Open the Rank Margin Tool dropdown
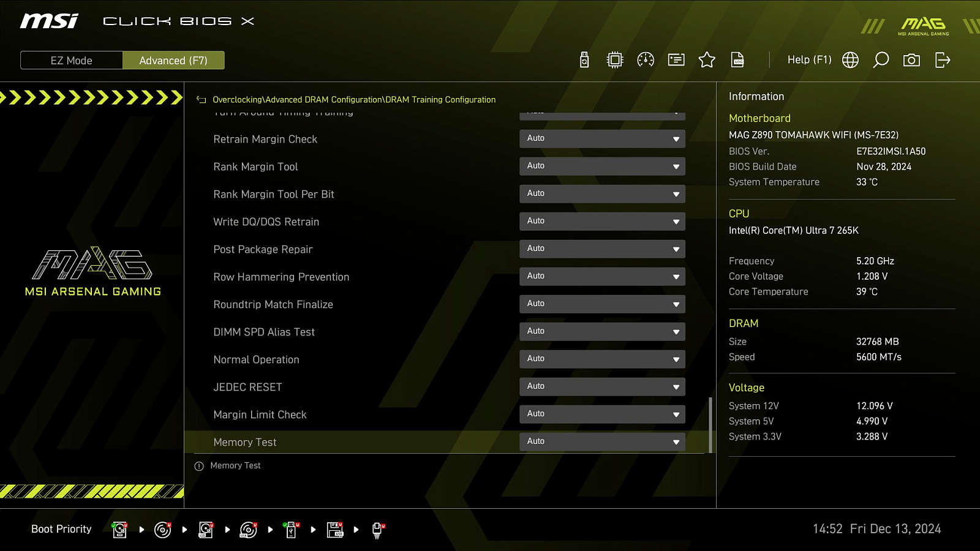The image size is (980, 551). pyautogui.click(x=602, y=167)
